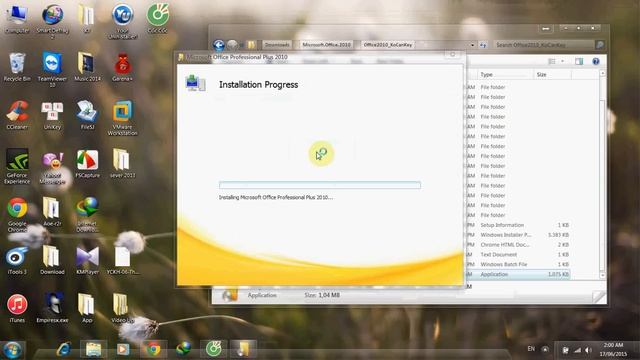Viewport: 640px width, 360px height.
Task: Open the sever 2011 folder
Action: point(122,164)
